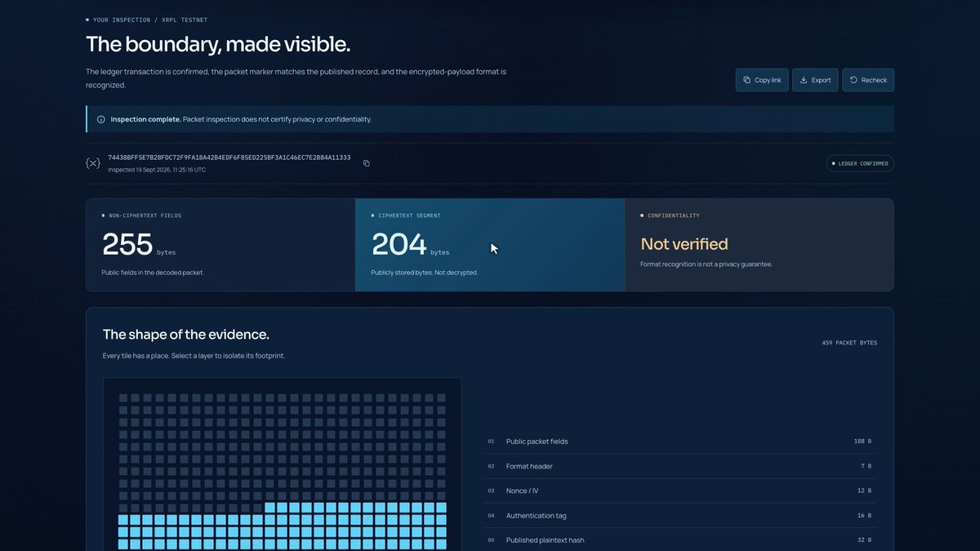This screenshot has height=551, width=980.
Task: Select the Published plaintext hash layer
Action: pos(679,540)
